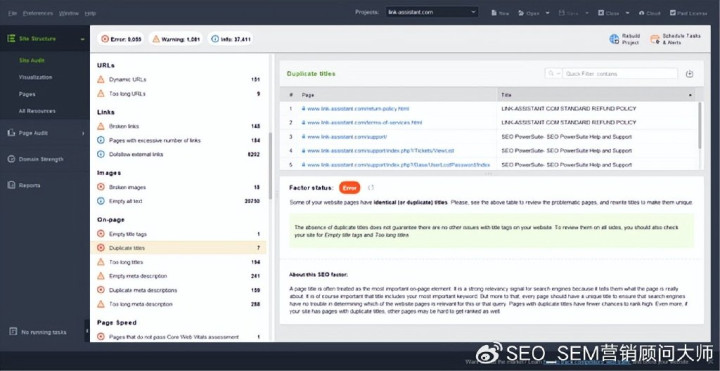Click the export table icon
720x371 pixels.
pyautogui.click(x=689, y=74)
